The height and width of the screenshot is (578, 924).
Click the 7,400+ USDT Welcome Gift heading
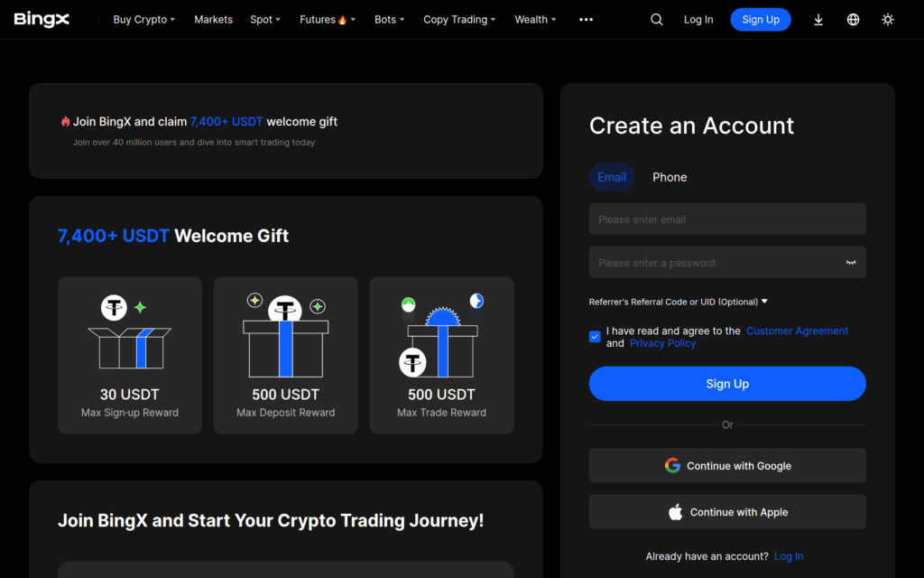tap(172, 236)
